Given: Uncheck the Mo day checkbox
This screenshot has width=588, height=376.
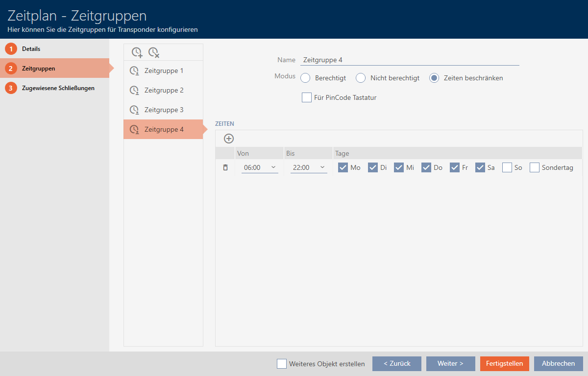Looking at the screenshot, I should [x=343, y=167].
